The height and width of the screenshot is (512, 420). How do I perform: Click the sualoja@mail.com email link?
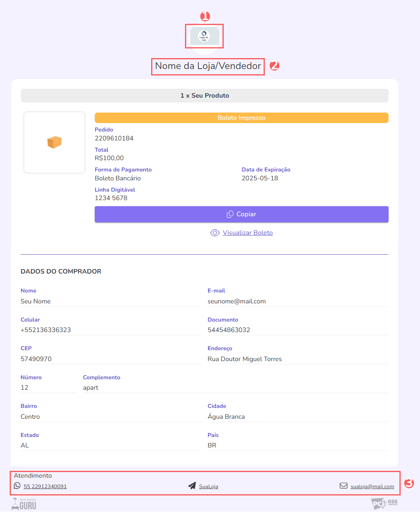pos(372,486)
